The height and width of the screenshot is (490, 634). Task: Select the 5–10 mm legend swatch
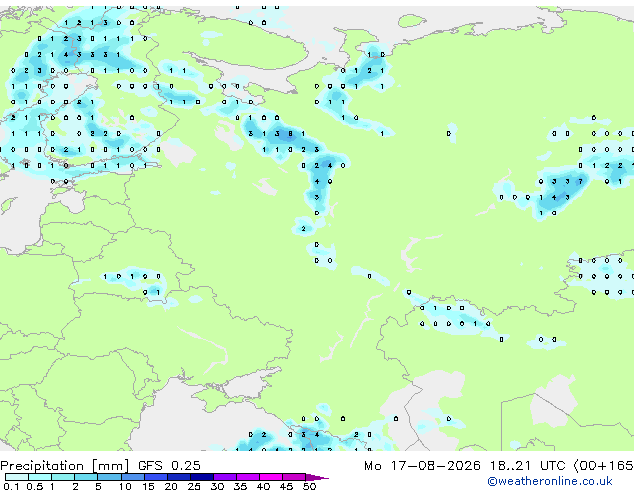tap(109, 477)
